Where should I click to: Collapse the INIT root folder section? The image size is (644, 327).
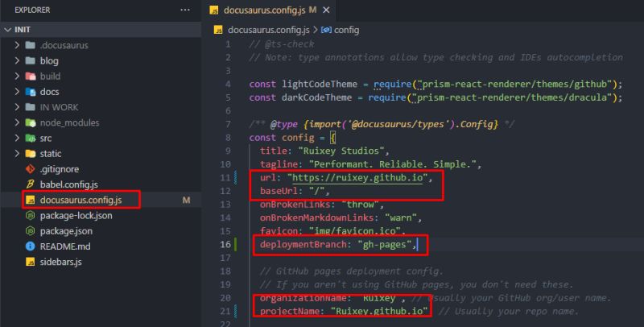coord(8,30)
